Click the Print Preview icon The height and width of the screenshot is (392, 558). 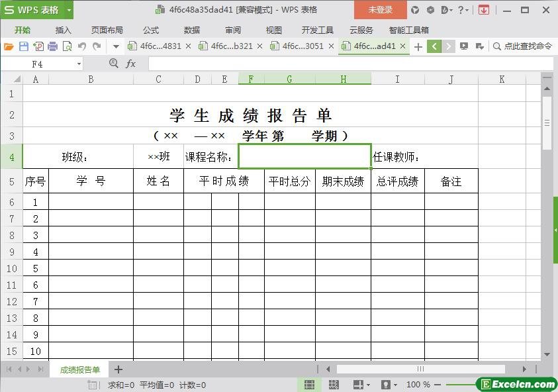click(67, 46)
